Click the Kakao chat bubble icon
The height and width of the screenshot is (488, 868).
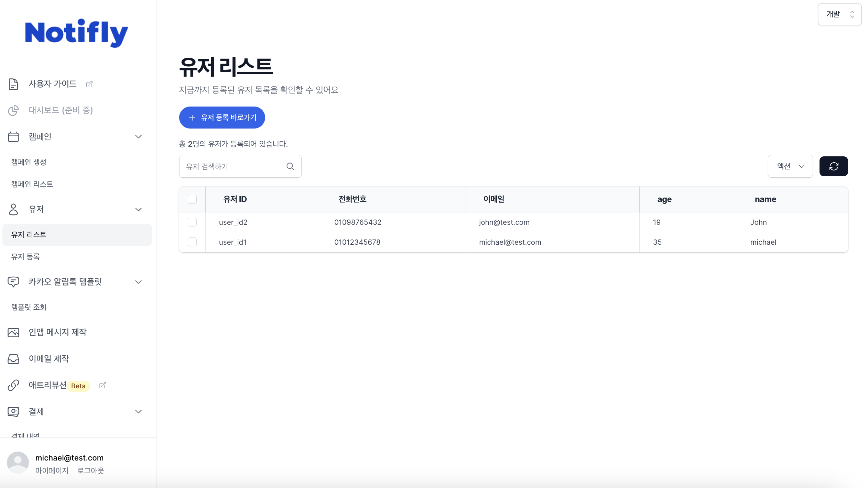13,282
